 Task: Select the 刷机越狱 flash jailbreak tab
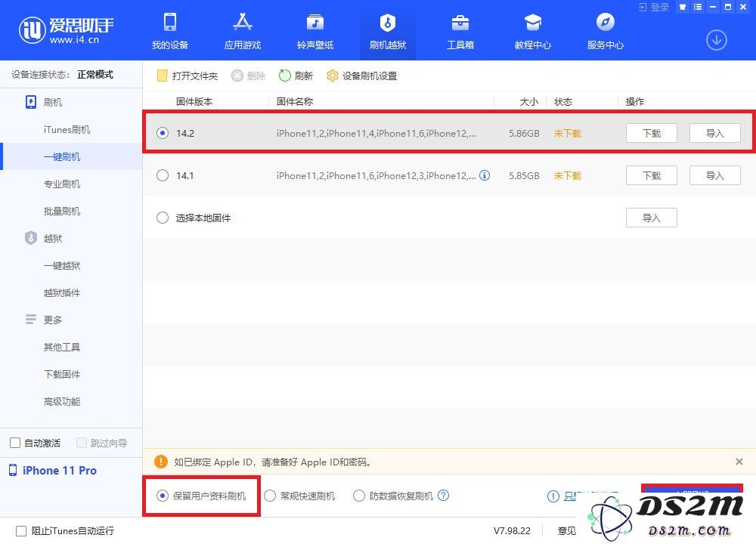pos(388,32)
